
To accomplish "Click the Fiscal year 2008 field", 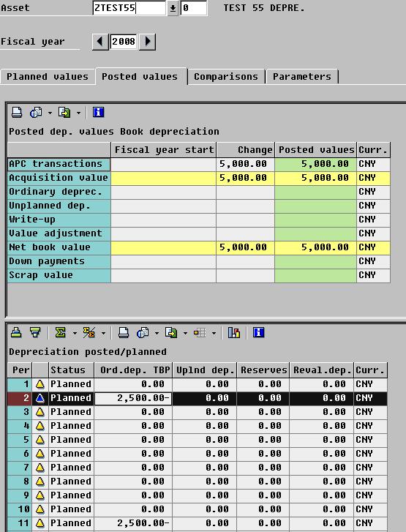I will (124, 42).
